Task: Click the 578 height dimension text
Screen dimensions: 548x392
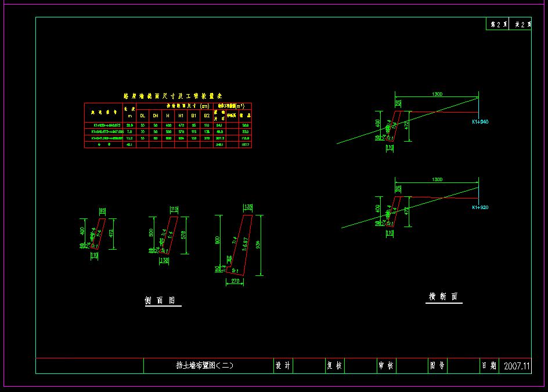Action: pos(183,235)
